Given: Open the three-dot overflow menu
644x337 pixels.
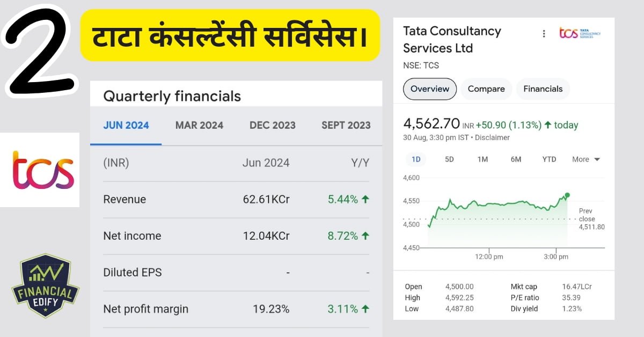Looking at the screenshot, I should (544, 33).
